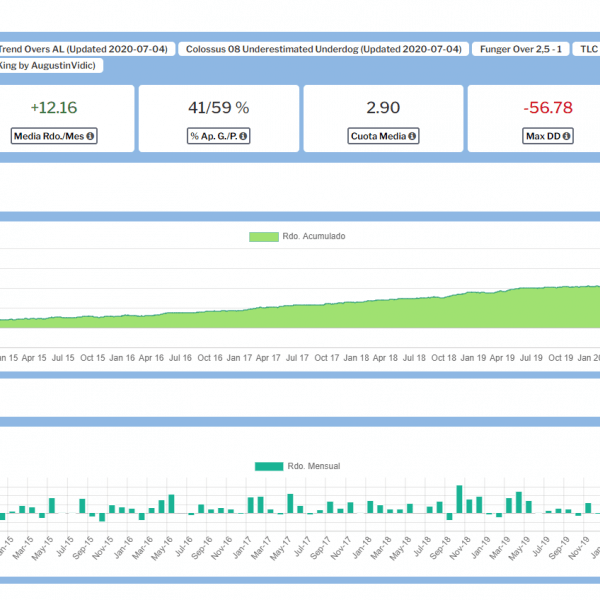The width and height of the screenshot is (600, 600).
Task: Click the light green Rdo. Acumulado legend swatch
Action: coord(262,237)
